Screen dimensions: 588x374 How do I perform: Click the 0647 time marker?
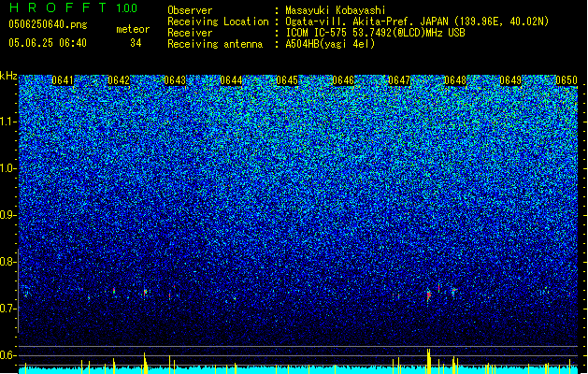click(x=399, y=80)
